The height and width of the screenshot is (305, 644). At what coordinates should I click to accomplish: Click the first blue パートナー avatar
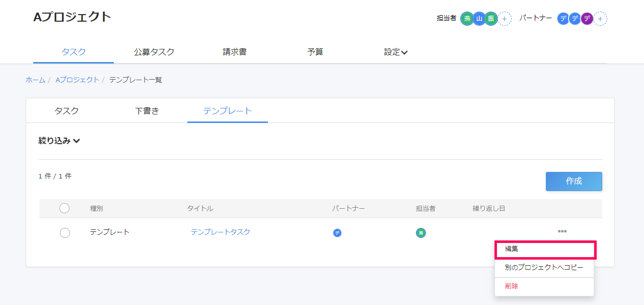(563, 19)
